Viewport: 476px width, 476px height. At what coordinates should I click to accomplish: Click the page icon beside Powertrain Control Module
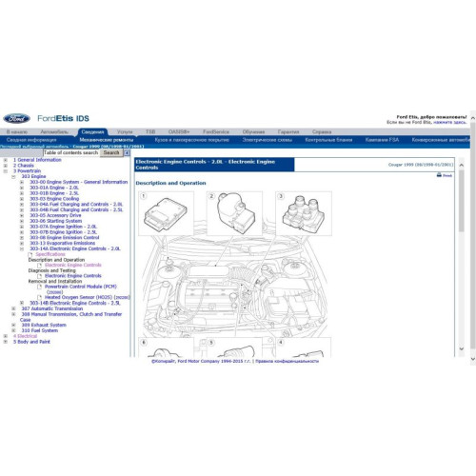pyautogui.click(x=39, y=287)
